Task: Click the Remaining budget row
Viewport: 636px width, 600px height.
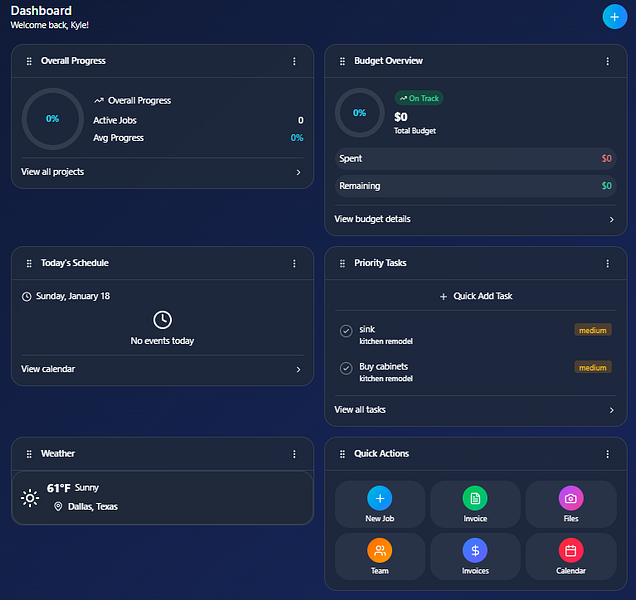Action: [x=475, y=186]
